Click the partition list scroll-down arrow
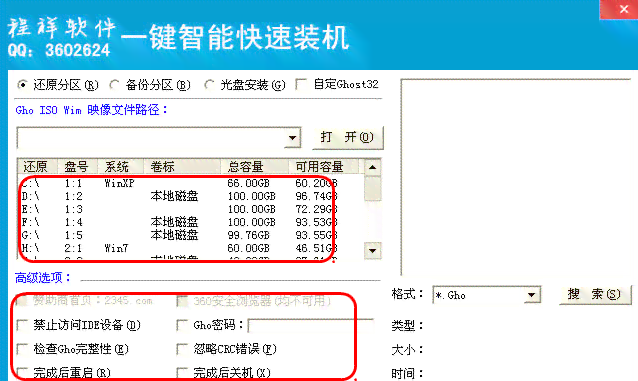This screenshot has height=381, width=638. tap(372, 251)
